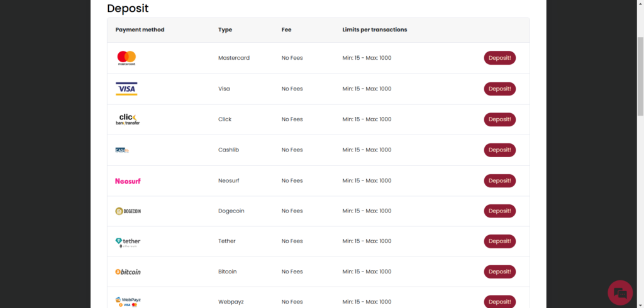Click the WebPayz logo
Screen dimensions: 644x308
pyautogui.click(x=128, y=302)
